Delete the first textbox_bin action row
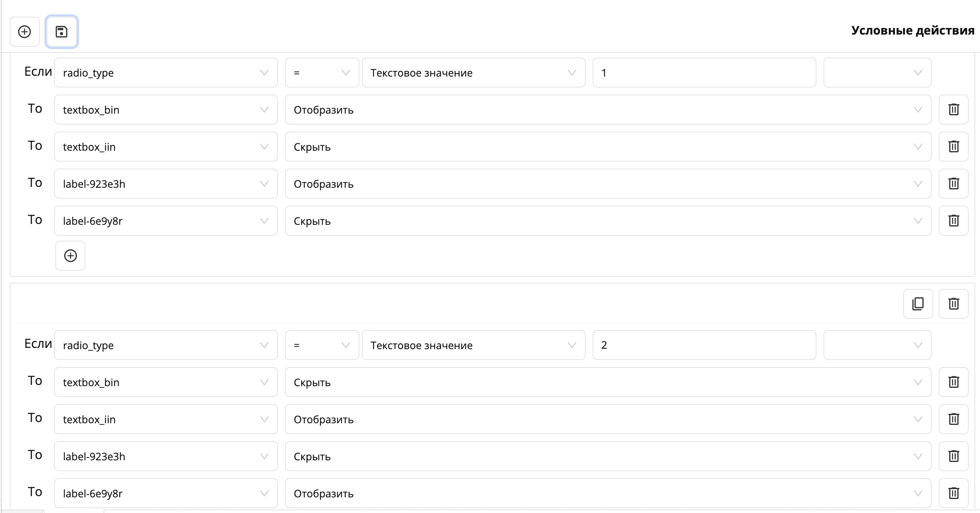 (x=953, y=110)
